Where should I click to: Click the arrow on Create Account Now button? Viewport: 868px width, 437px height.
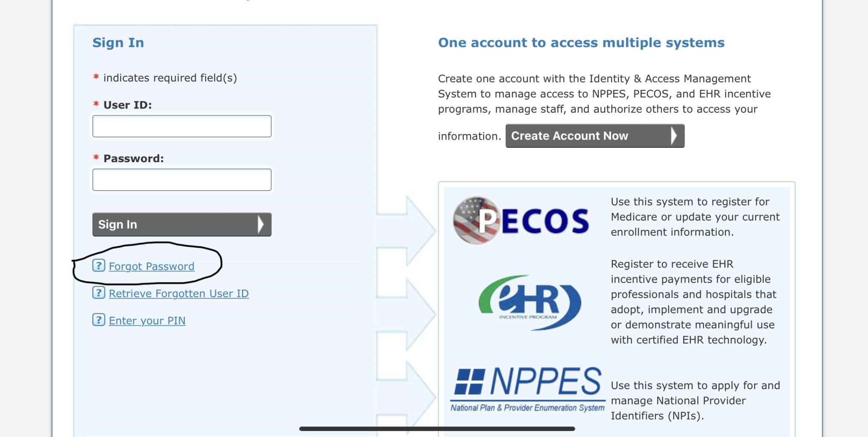click(x=674, y=136)
